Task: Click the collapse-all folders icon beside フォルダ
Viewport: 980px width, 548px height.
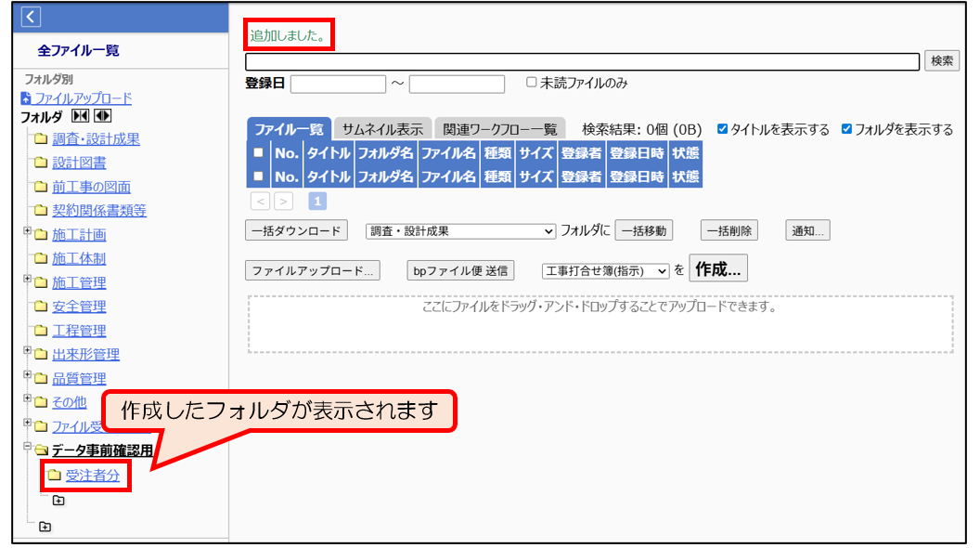Action: click(81, 116)
